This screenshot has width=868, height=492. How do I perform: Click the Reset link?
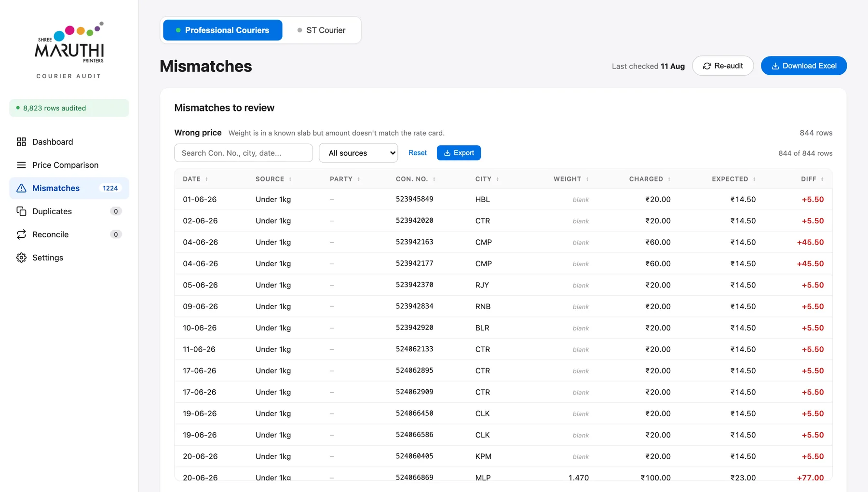(418, 153)
